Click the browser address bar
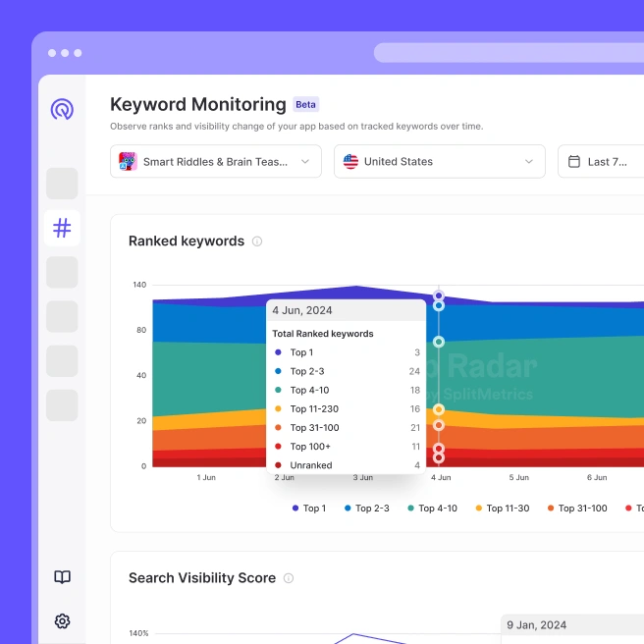 click(x=509, y=53)
